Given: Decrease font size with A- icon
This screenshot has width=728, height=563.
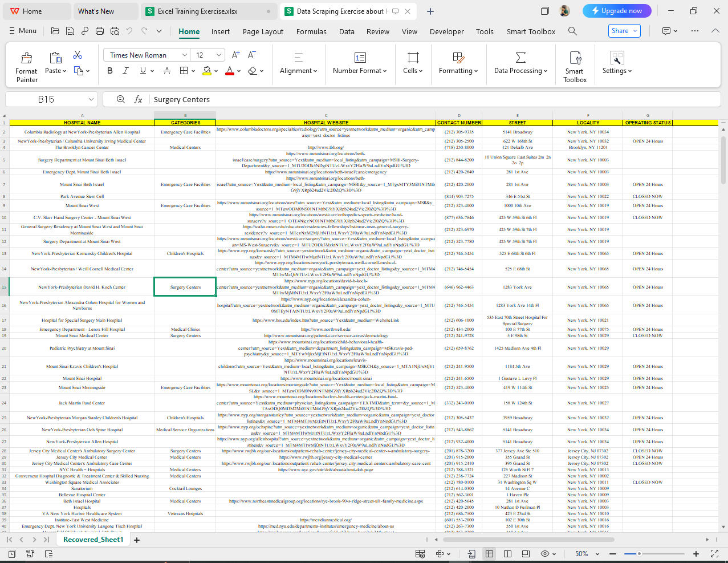Looking at the screenshot, I should pyautogui.click(x=251, y=55).
